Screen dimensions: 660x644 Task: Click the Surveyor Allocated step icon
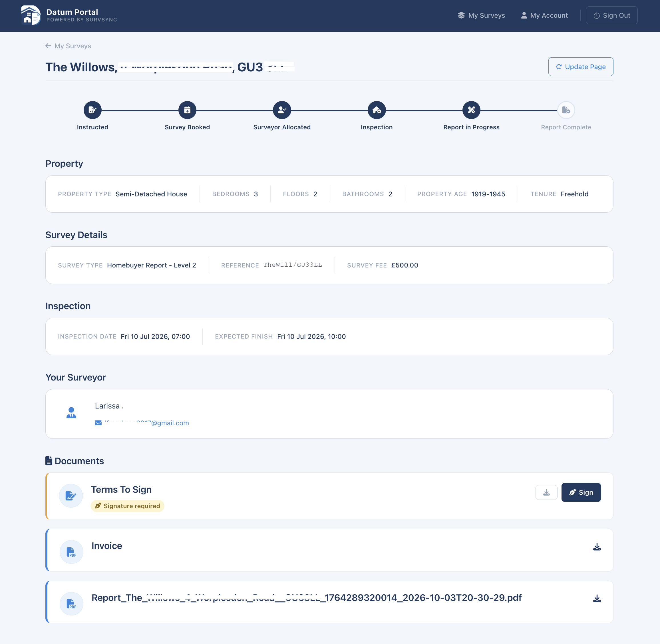[282, 110]
